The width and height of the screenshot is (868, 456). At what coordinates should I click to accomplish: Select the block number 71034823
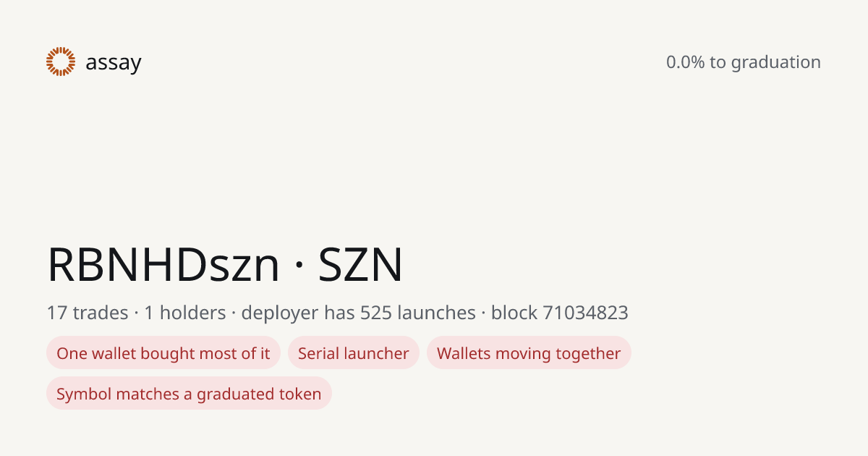click(586, 313)
